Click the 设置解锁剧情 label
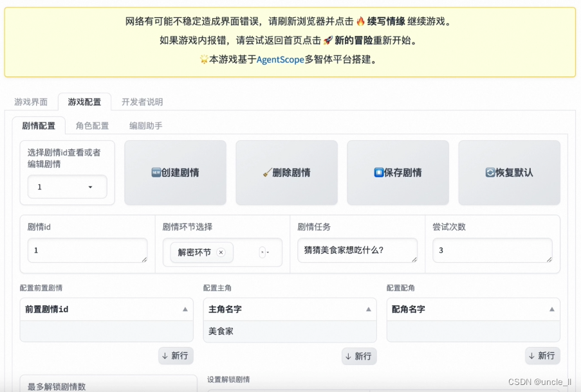 pos(228,379)
